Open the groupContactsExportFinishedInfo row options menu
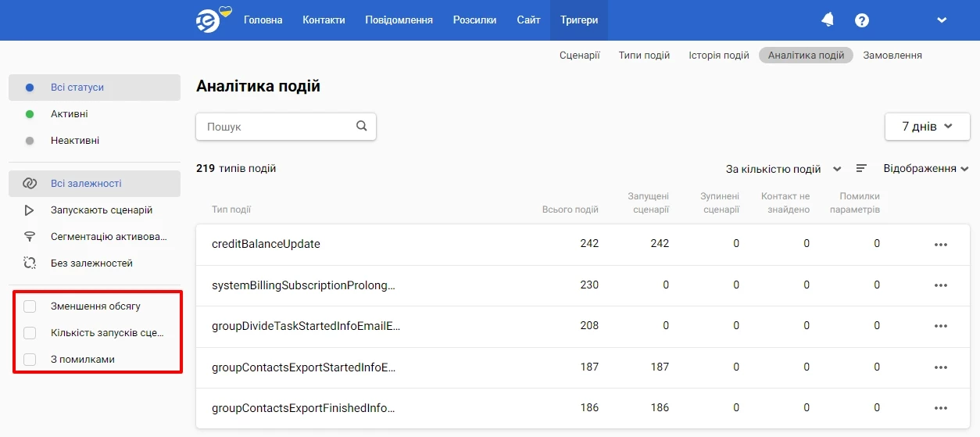This screenshot has width=980, height=437. [x=941, y=408]
